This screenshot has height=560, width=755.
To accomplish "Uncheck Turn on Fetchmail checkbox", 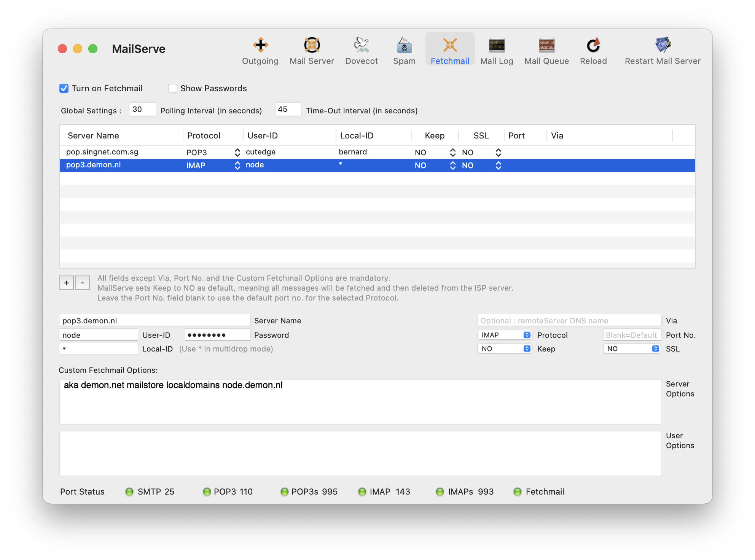I will (x=64, y=88).
